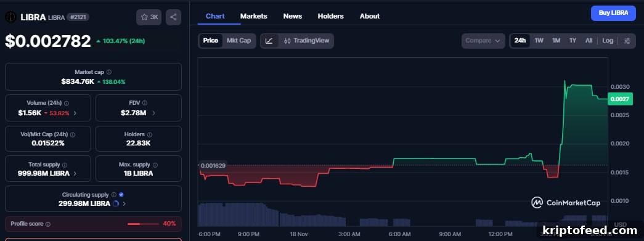
Task: Open Circulating supply info icon
Action: pyautogui.click(x=114, y=195)
